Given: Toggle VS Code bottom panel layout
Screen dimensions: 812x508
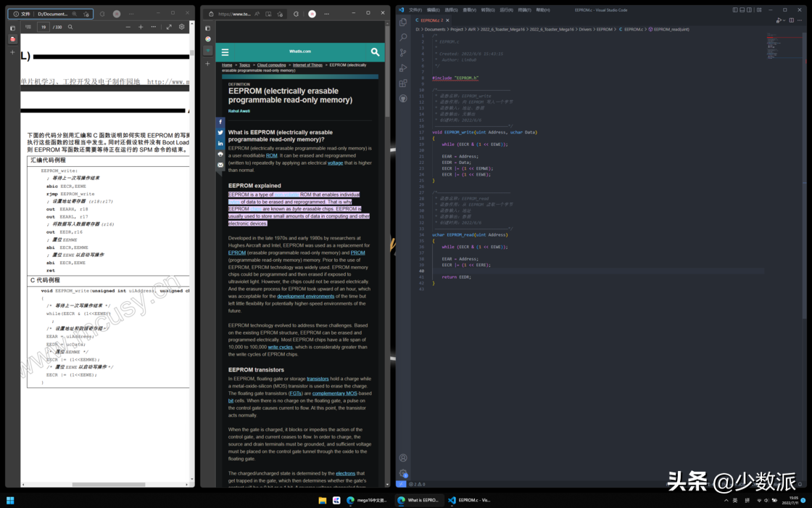Looking at the screenshot, I should 742,10.
